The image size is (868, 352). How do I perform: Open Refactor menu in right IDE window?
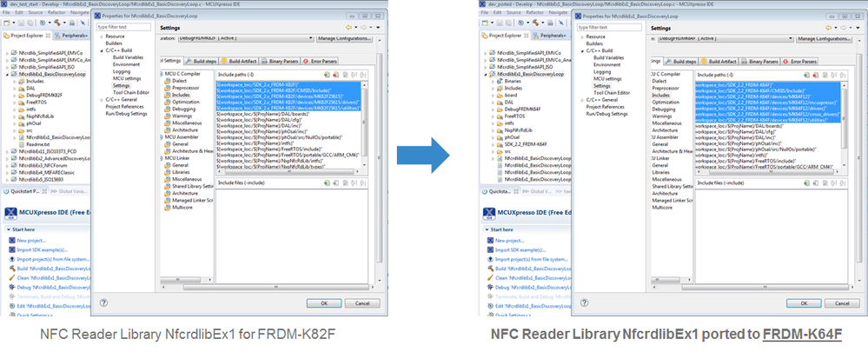(535, 11)
